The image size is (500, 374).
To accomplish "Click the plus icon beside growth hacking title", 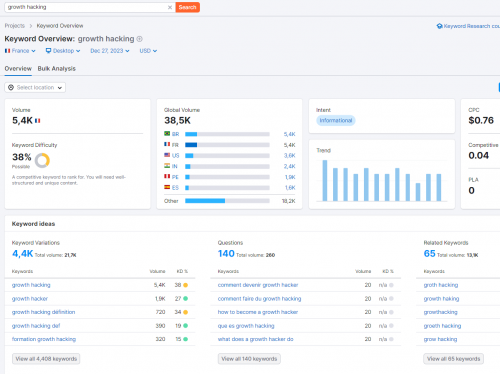I will click(140, 39).
